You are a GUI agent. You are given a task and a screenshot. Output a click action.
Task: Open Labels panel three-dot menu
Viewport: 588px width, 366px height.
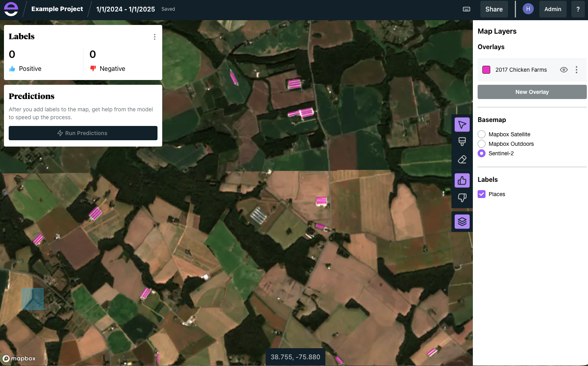click(x=154, y=37)
